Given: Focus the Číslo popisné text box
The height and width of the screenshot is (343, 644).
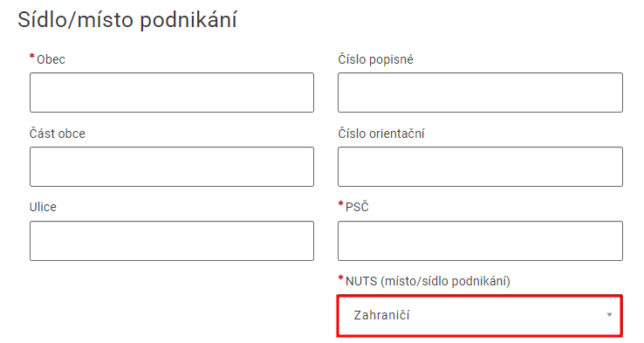Looking at the screenshot, I should [x=480, y=93].
